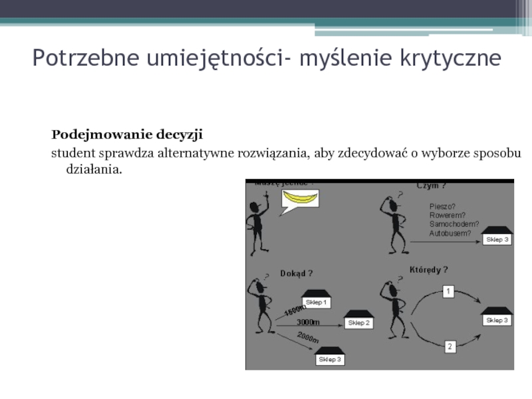
Task: Click the Sklep 3 shop at the 2000m arrow
Action: coord(330,356)
